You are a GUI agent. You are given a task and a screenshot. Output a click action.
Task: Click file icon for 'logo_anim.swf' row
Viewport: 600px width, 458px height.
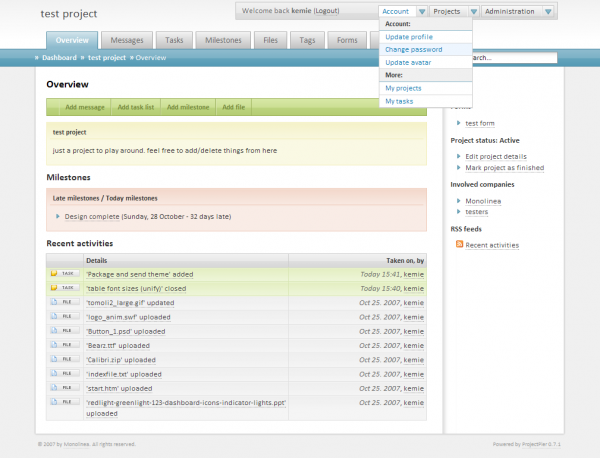pyautogui.click(x=65, y=316)
